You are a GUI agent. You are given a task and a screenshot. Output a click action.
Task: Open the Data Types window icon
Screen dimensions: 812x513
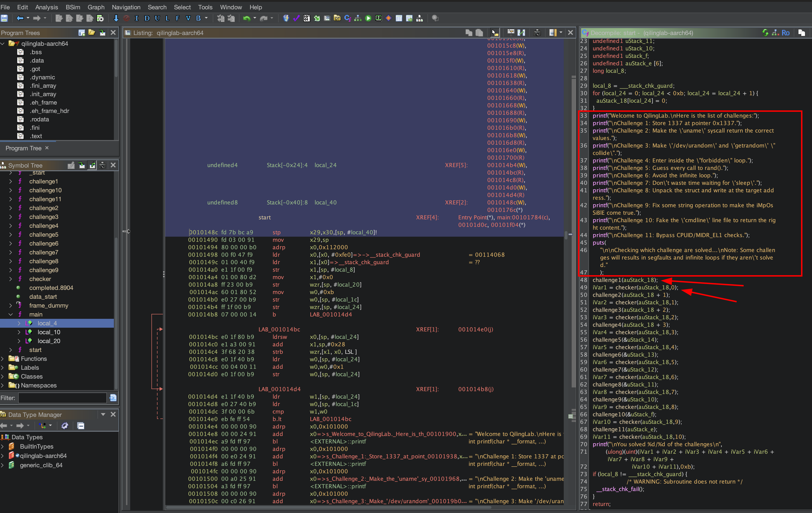coord(337,18)
